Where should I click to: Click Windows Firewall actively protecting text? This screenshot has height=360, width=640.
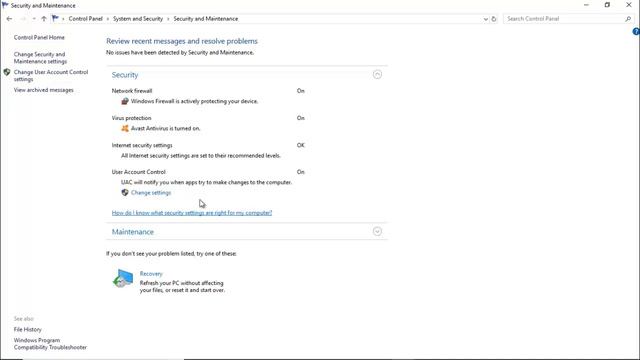(x=194, y=101)
